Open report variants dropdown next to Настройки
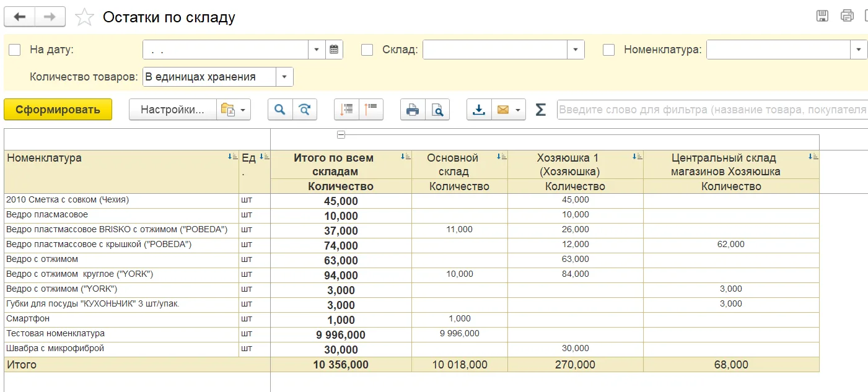 [234, 110]
